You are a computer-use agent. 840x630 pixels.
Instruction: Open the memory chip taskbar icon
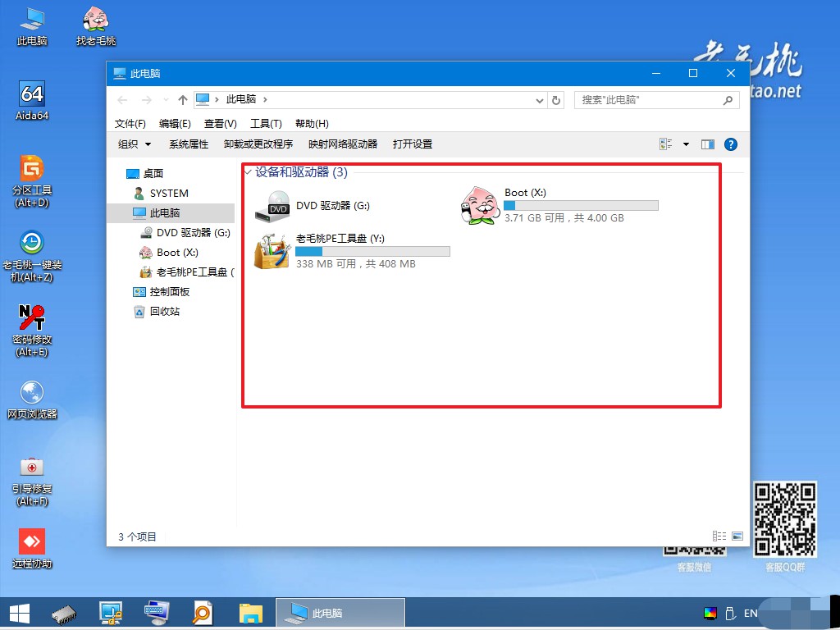[64, 614]
